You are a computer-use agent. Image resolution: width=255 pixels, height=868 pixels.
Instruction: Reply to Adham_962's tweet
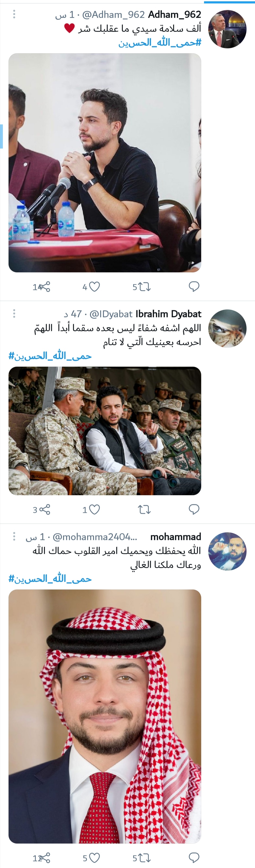pyautogui.click(x=194, y=286)
